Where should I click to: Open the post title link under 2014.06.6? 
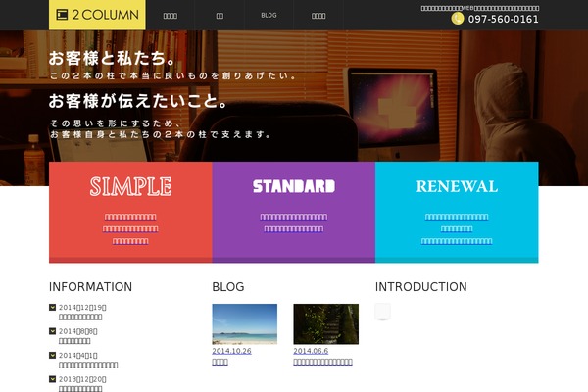pyautogui.click(x=322, y=362)
